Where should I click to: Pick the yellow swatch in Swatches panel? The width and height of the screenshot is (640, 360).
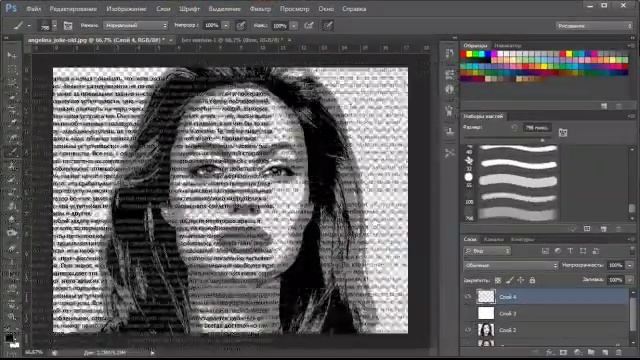pyautogui.click(x=469, y=54)
